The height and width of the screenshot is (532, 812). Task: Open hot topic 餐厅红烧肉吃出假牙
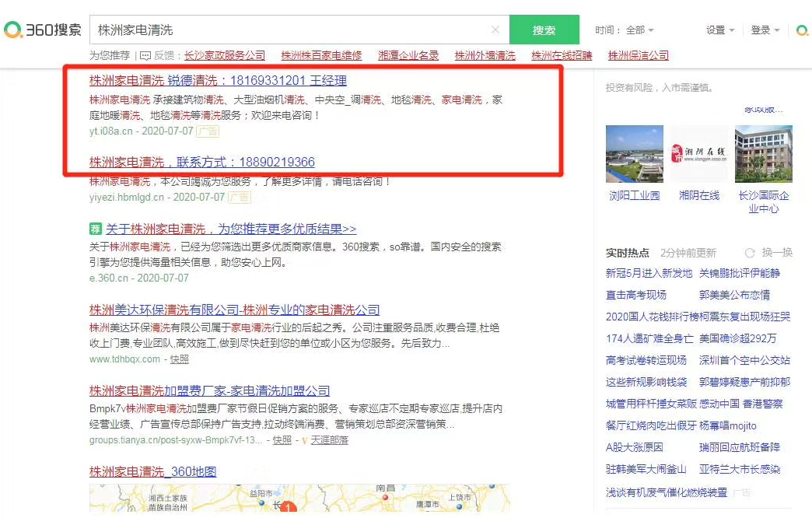pyautogui.click(x=652, y=425)
